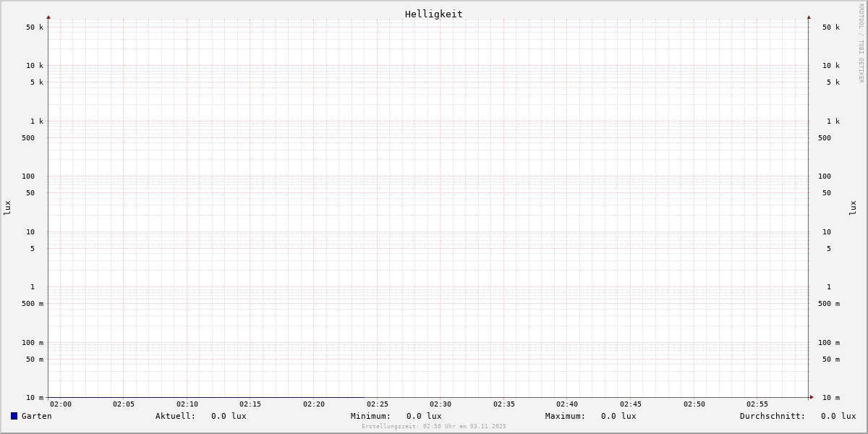The width and height of the screenshot is (868, 434).
Task: Click the Aktuell value text
Action: pyautogui.click(x=229, y=416)
